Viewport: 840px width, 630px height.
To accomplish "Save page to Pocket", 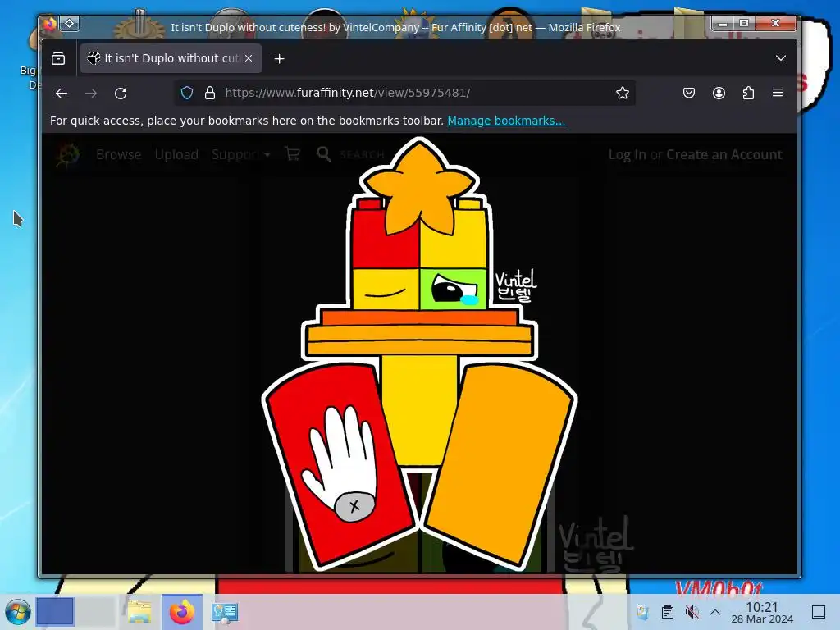I will coord(689,93).
